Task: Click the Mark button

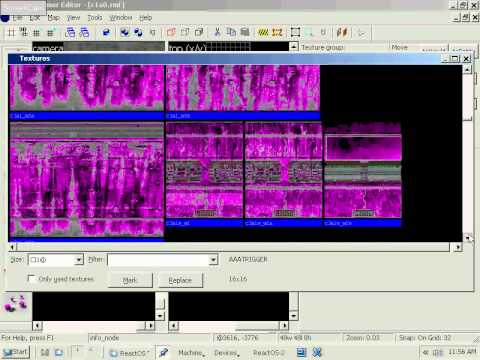Action: [x=130, y=280]
